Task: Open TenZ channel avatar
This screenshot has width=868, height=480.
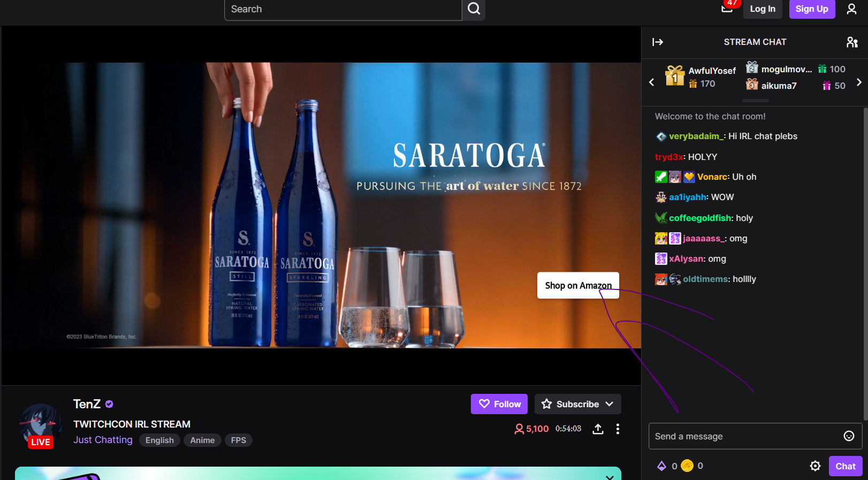Action: click(41, 425)
